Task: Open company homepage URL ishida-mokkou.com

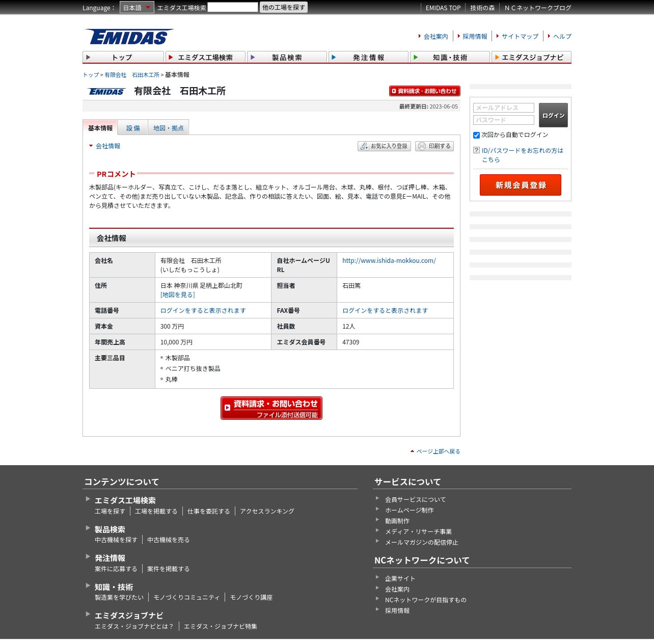Action: point(389,260)
